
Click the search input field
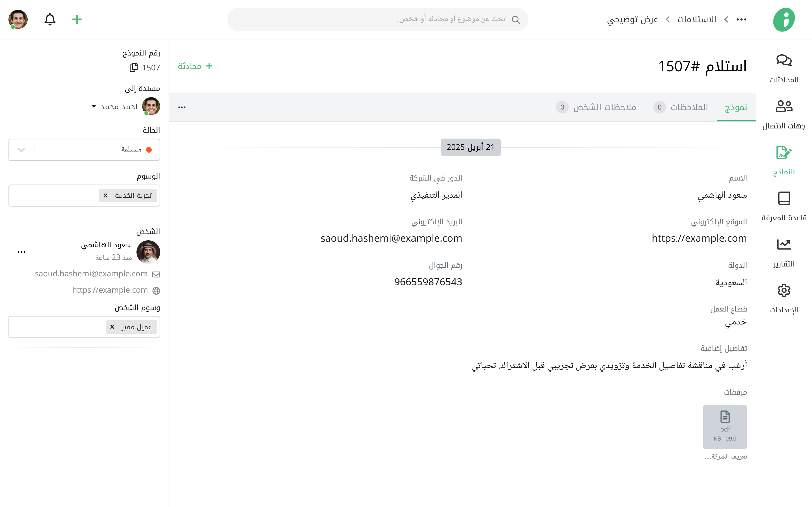pyautogui.click(x=378, y=19)
